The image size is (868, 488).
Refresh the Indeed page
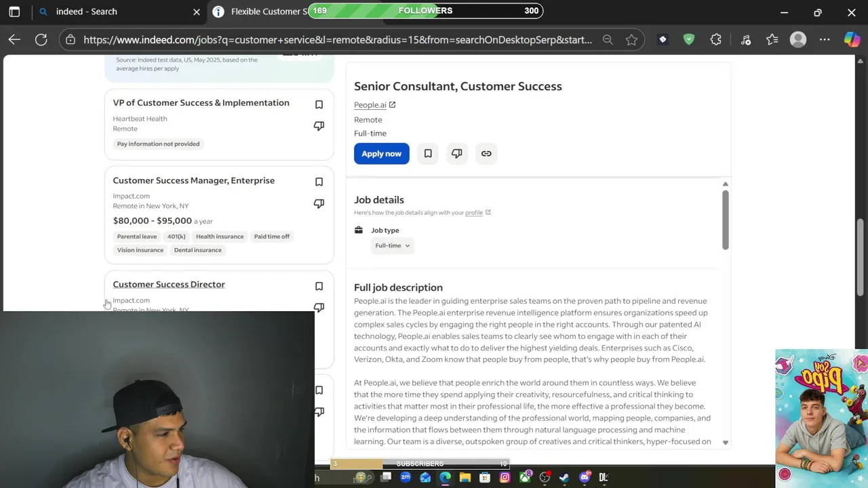coord(41,40)
